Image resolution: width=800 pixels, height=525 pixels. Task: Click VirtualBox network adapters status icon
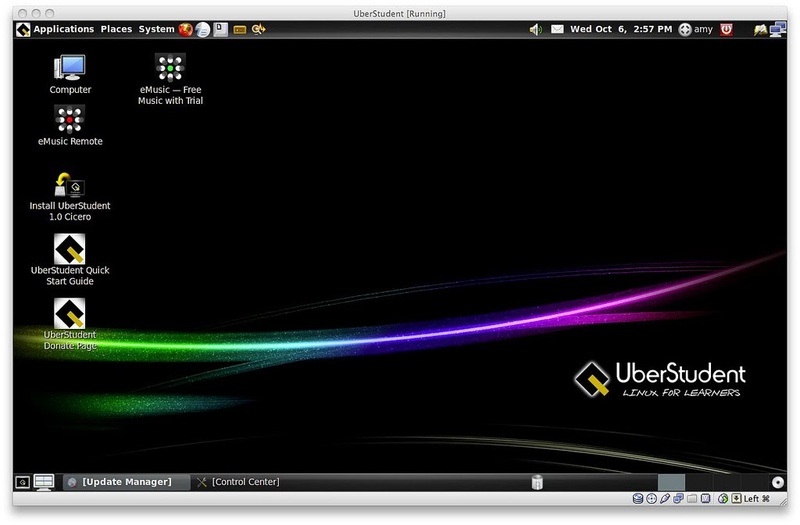pos(678,498)
